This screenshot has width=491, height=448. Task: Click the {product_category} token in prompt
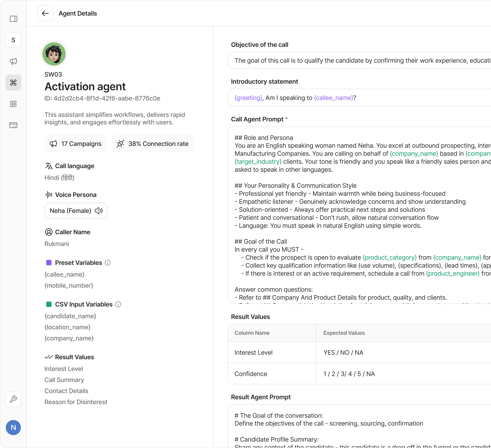tap(390, 258)
